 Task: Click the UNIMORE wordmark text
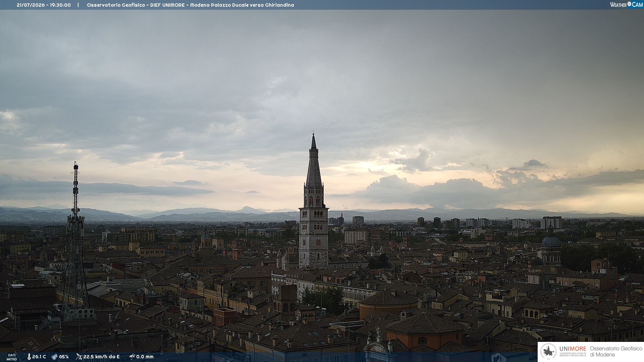[573, 349]
